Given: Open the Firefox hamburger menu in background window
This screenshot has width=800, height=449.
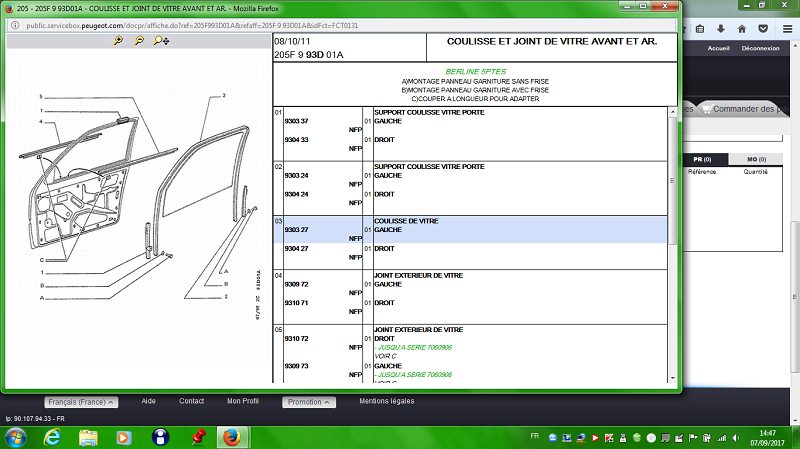Looking at the screenshot, I should (788, 29).
